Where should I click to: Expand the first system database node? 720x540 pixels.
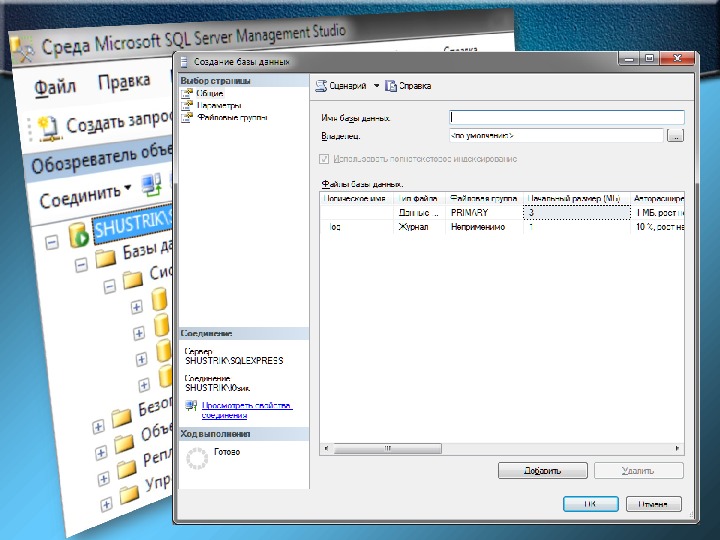tap(136, 307)
